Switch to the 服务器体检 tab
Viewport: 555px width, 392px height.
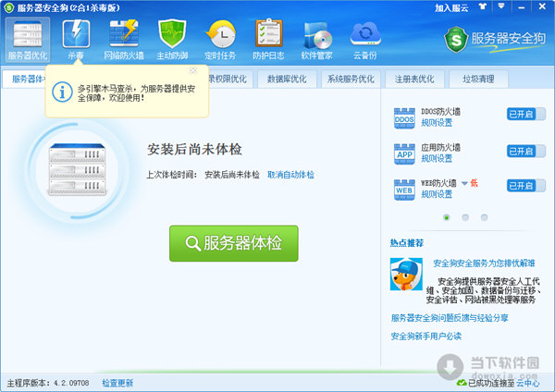click(24, 79)
